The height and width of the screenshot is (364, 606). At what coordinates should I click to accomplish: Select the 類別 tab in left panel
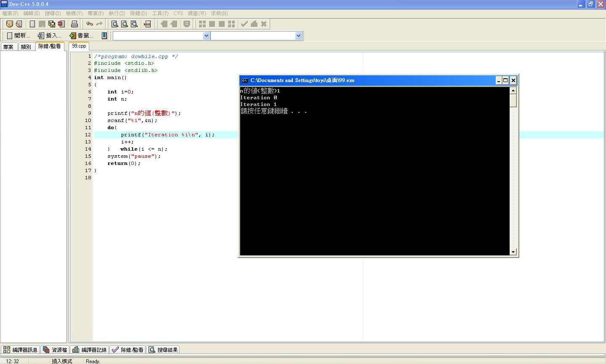click(26, 47)
